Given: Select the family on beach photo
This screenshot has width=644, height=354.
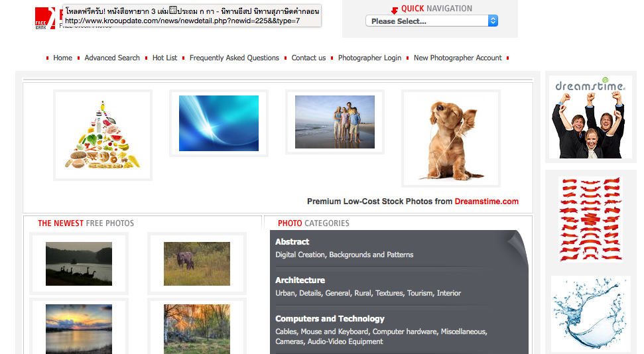Looking at the screenshot, I should 334,122.
